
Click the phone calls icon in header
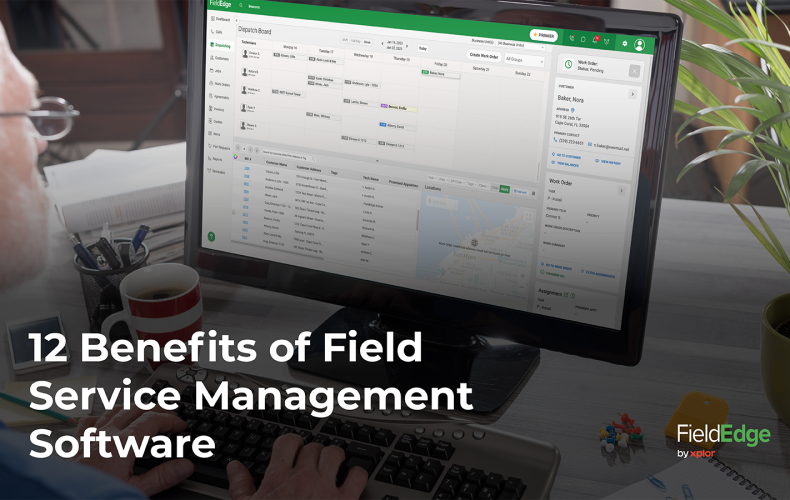[x=572, y=38]
